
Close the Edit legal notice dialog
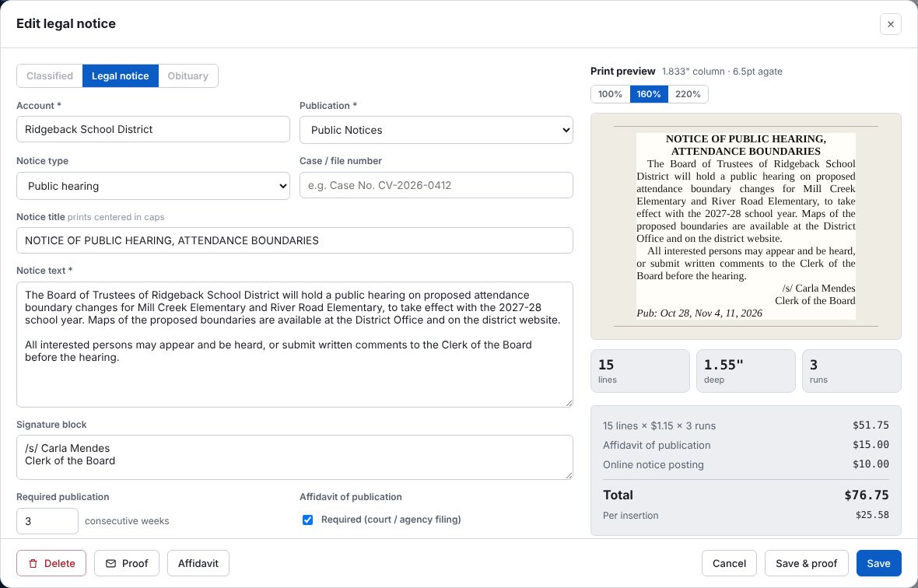tap(891, 24)
